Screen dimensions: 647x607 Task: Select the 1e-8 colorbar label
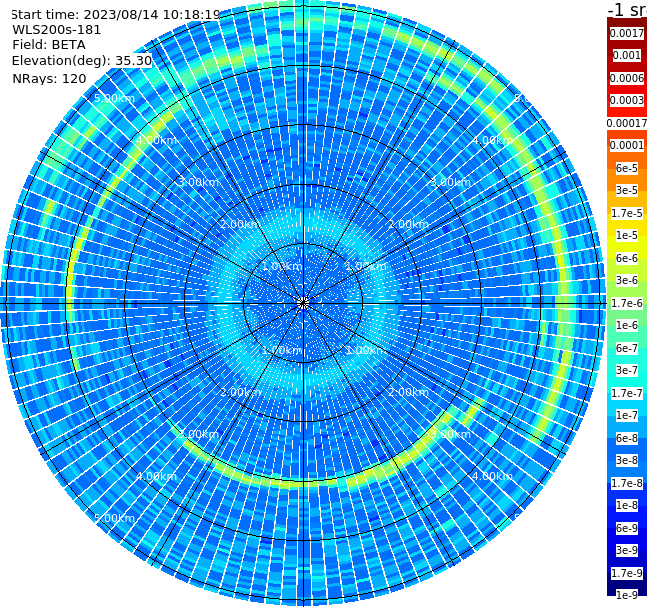(x=627, y=505)
